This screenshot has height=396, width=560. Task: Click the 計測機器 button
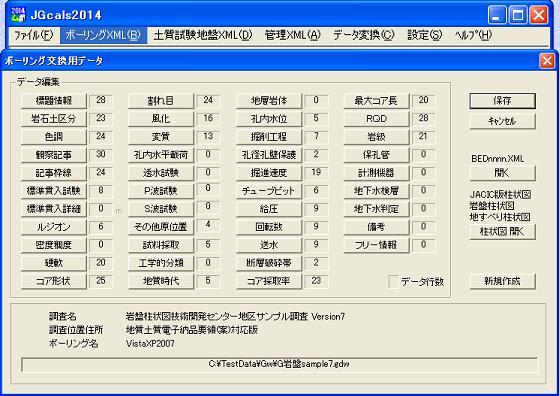tap(376, 173)
